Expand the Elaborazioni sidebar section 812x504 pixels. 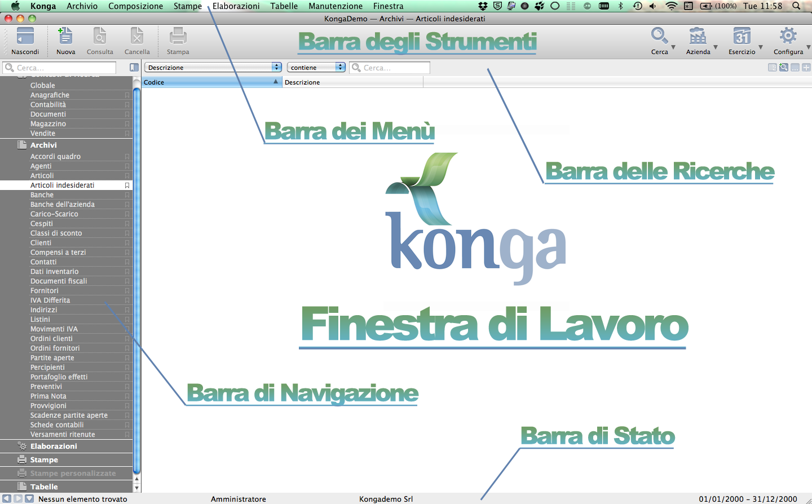(54, 446)
